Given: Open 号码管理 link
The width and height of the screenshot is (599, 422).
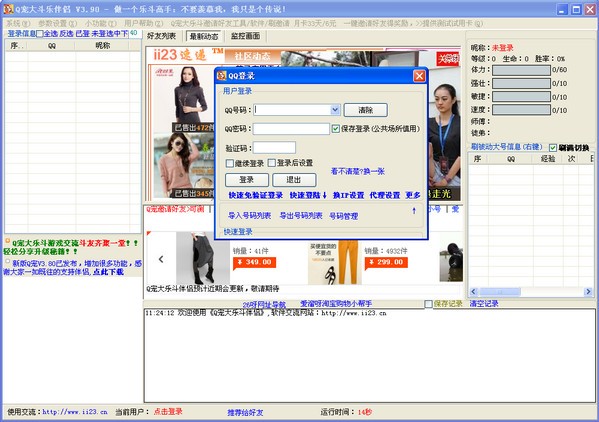Looking at the screenshot, I should (344, 216).
